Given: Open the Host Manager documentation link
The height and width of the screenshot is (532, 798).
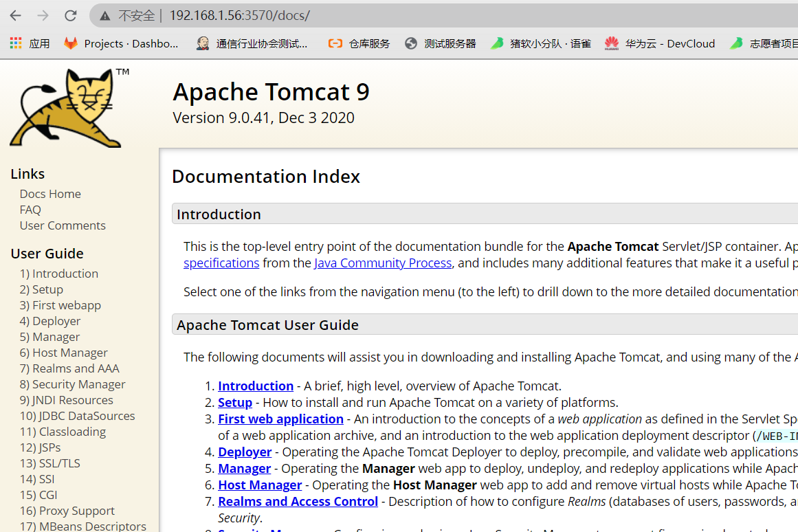Looking at the screenshot, I should 260,485.
